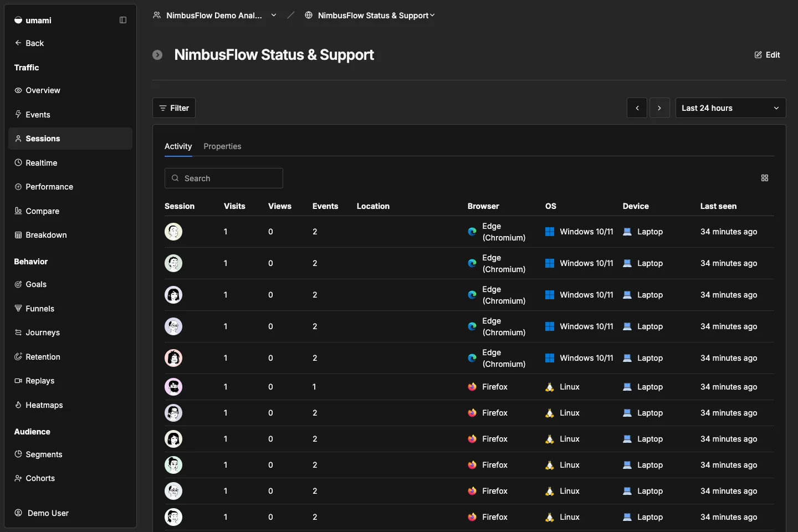Collapse the sidebar panel toggle
Screen dimensions: 798x532
[x=123, y=20]
